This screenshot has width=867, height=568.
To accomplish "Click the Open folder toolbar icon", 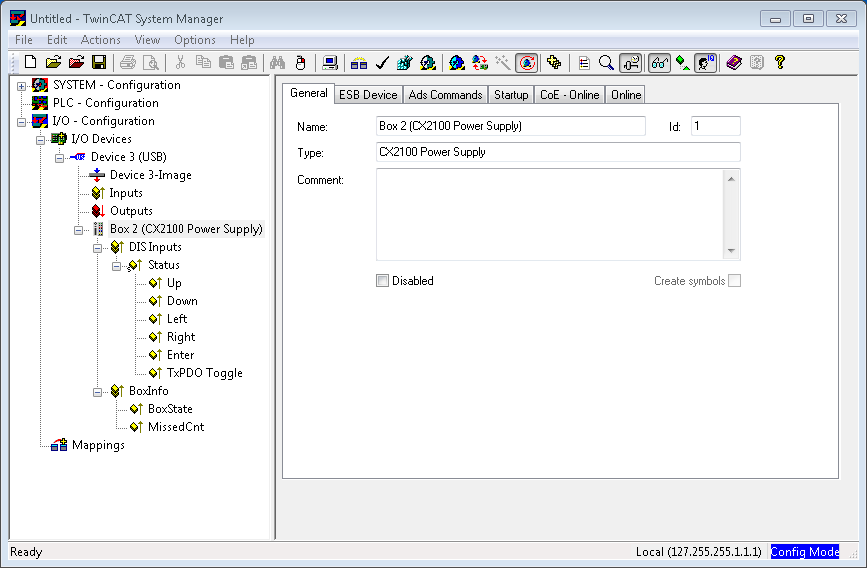I will [53, 62].
